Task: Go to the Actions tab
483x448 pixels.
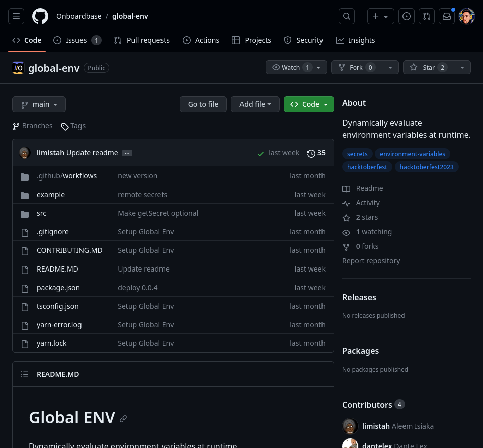Action: tap(201, 40)
